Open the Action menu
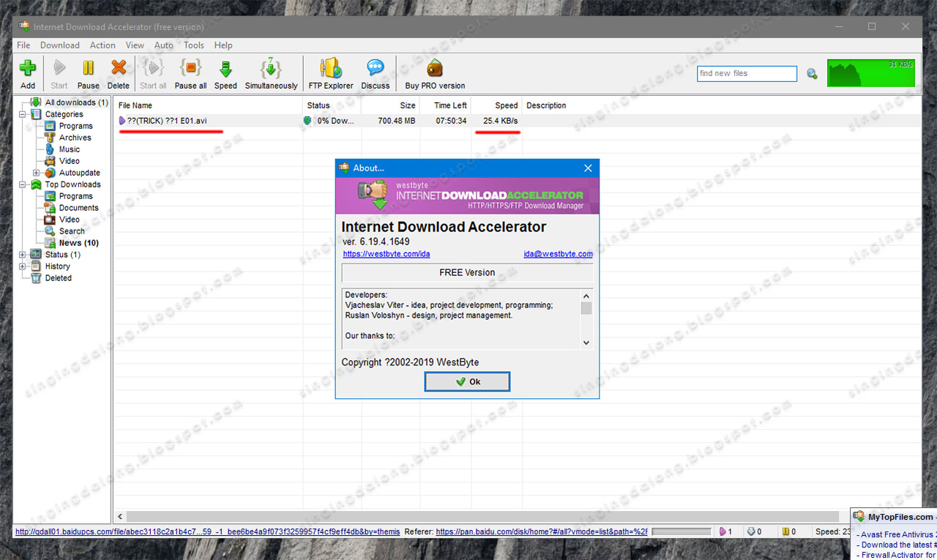Image resolution: width=937 pixels, height=560 pixels. pyautogui.click(x=102, y=45)
